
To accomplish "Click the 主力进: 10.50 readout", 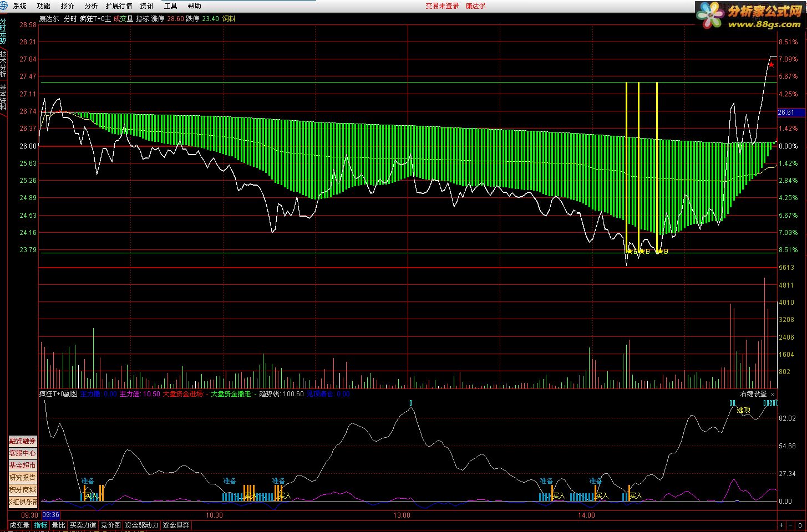I will pyautogui.click(x=140, y=394).
